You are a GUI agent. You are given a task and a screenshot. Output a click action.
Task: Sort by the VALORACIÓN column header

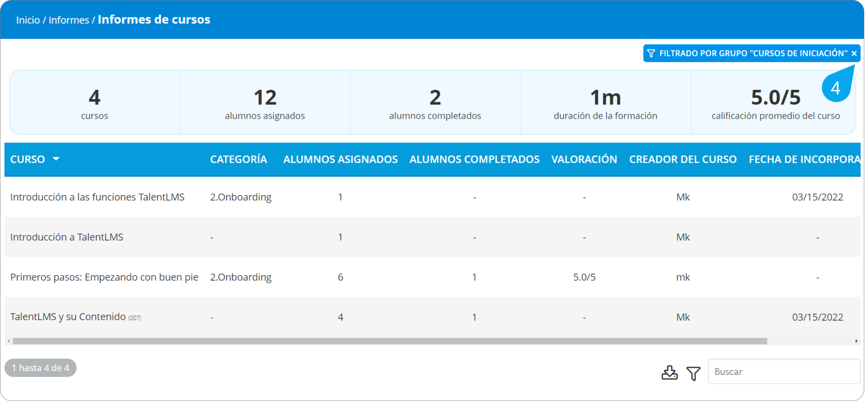pyautogui.click(x=584, y=159)
